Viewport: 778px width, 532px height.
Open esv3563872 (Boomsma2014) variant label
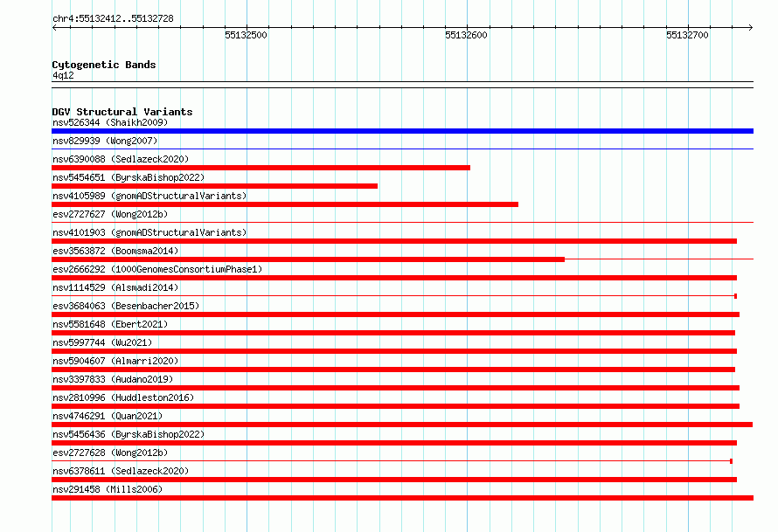[x=115, y=251]
